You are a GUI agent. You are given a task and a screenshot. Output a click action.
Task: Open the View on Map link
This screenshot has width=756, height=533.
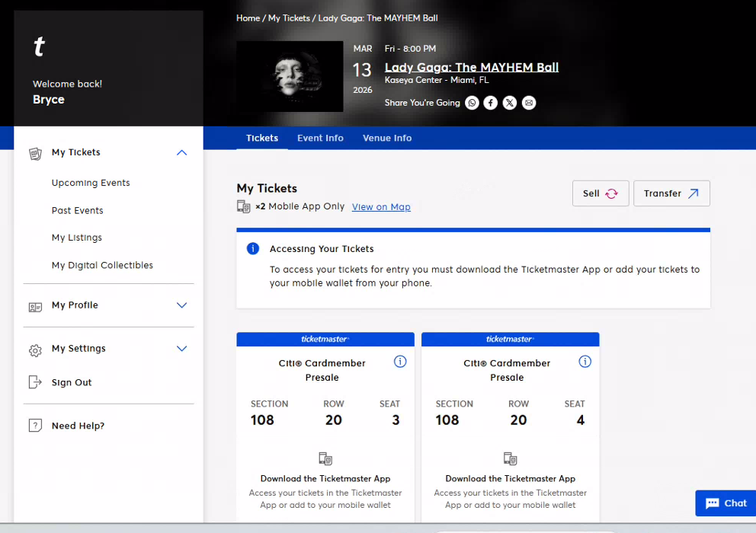tap(381, 207)
